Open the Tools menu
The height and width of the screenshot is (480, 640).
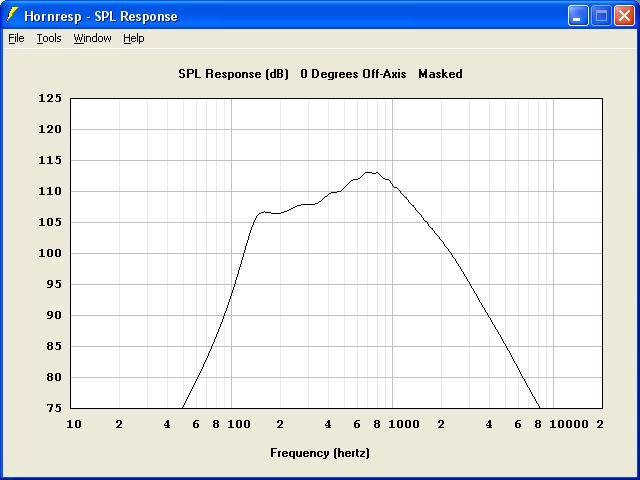click(49, 38)
